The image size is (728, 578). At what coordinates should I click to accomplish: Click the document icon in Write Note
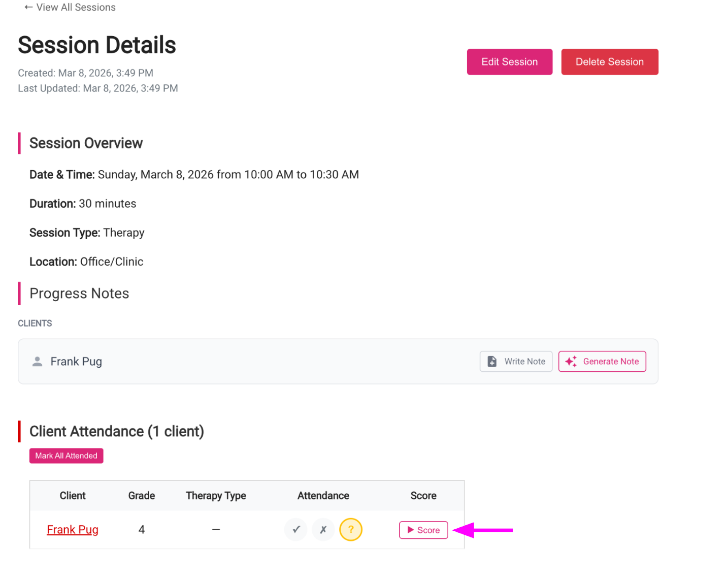tap(491, 361)
